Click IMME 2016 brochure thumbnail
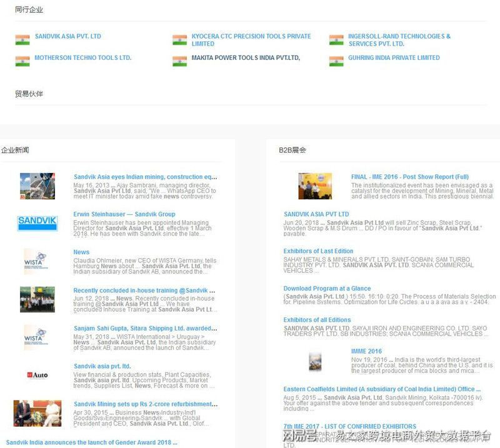Image resolution: width=500 pixels, height=448 pixels. pos(315,362)
